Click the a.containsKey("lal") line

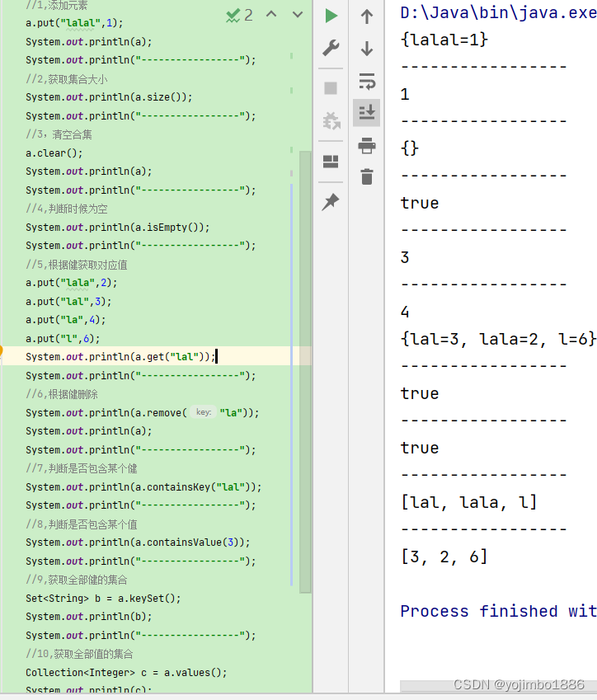pyautogui.click(x=143, y=487)
